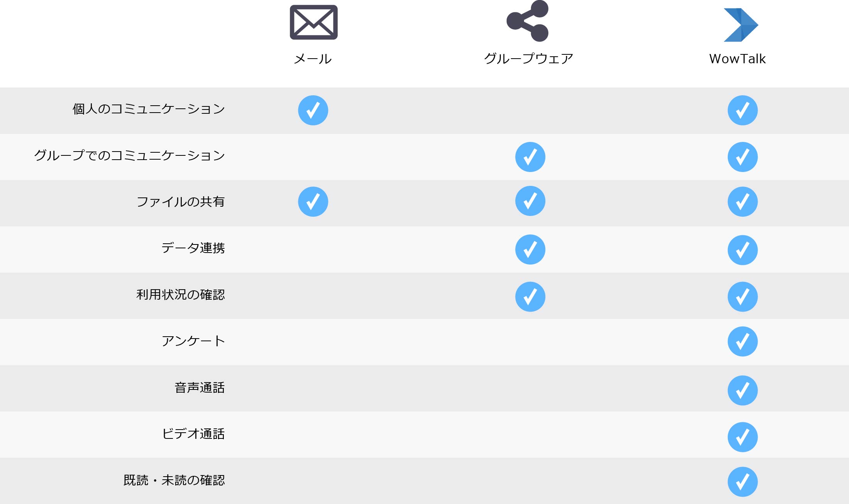Click mail checkmark for ファイルの共有

pos(313,202)
